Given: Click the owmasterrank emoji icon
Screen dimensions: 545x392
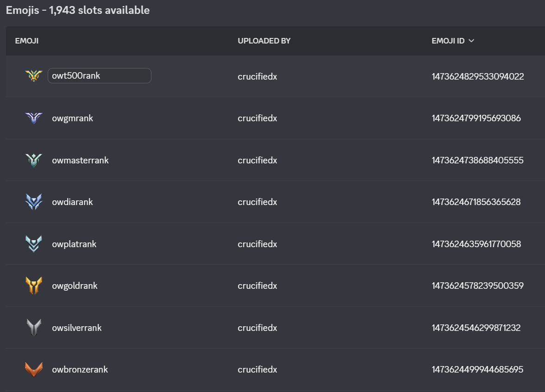Looking at the screenshot, I should [x=34, y=160].
